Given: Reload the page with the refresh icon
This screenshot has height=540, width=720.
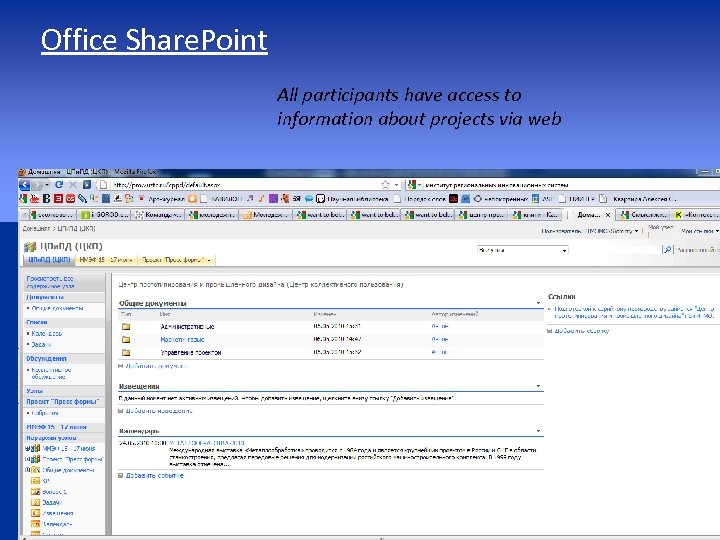Looking at the screenshot, I should coord(59,185).
